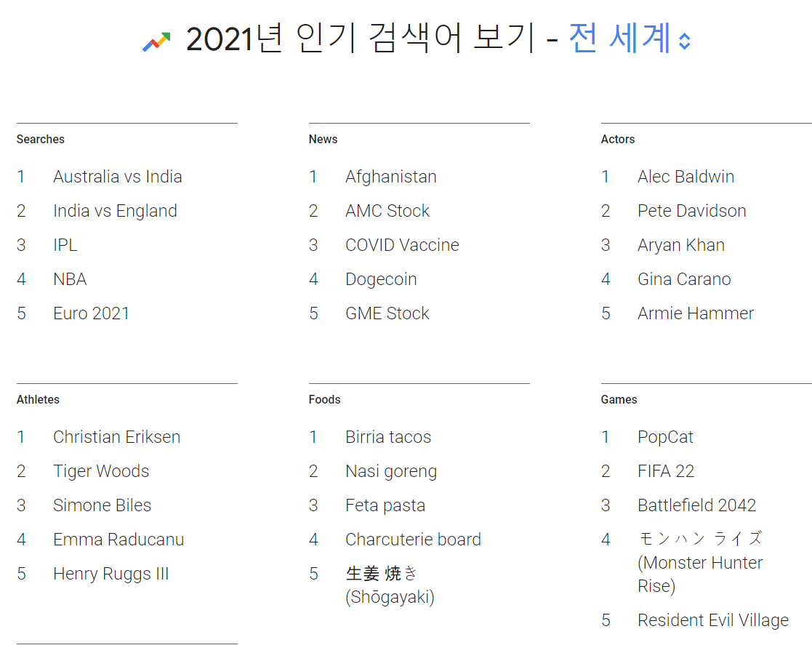Click Birria tacos in Foods
Viewport: 812px width, 645px height.
[388, 437]
